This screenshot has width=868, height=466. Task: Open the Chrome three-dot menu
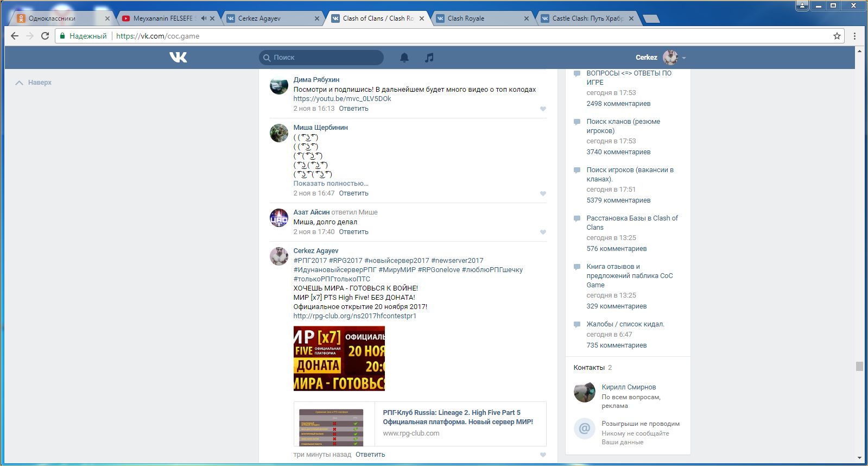point(854,36)
